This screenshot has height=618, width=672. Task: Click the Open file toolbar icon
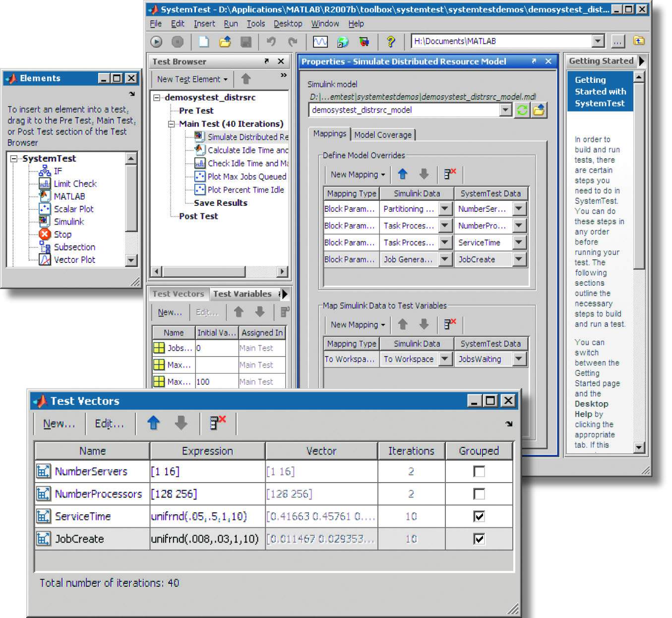pos(225,42)
